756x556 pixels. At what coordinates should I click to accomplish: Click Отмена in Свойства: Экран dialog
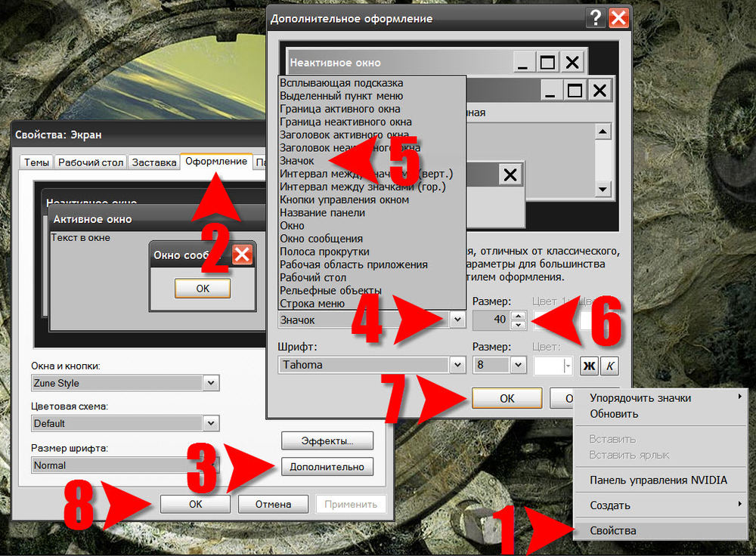point(274,504)
